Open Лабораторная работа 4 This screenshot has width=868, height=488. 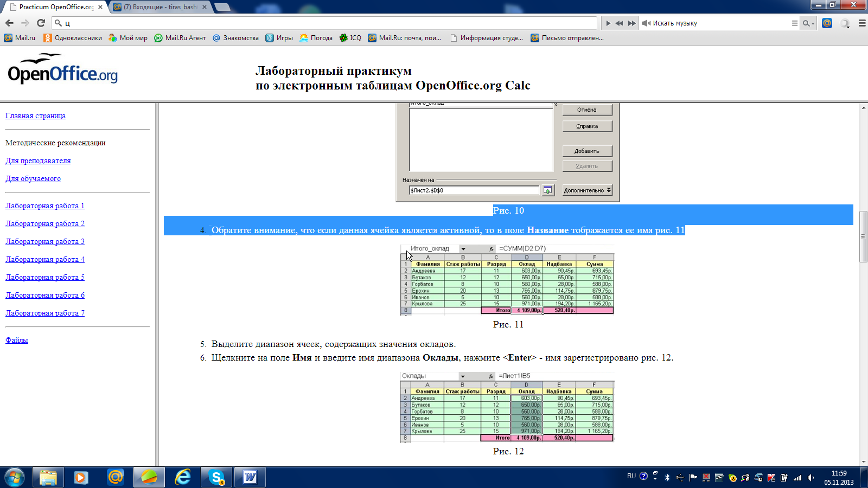pos(45,259)
